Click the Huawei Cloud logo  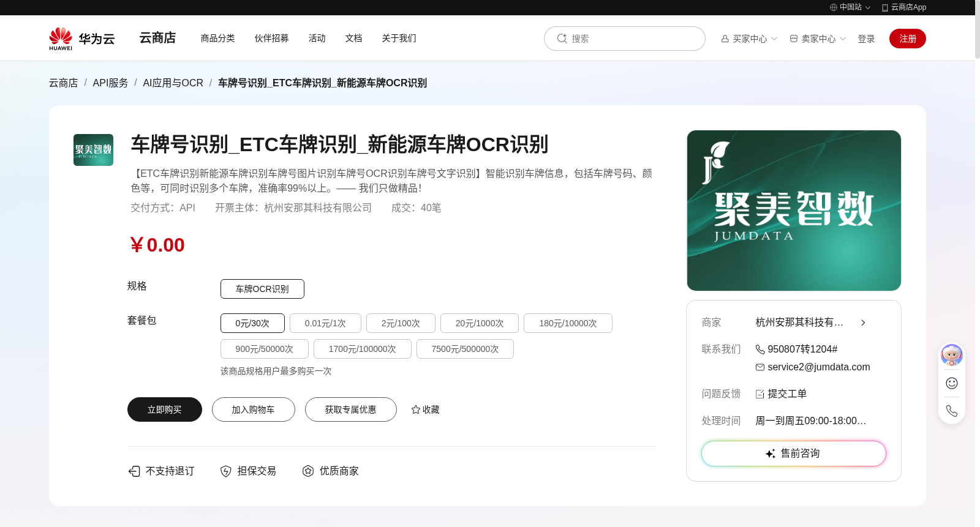point(82,39)
